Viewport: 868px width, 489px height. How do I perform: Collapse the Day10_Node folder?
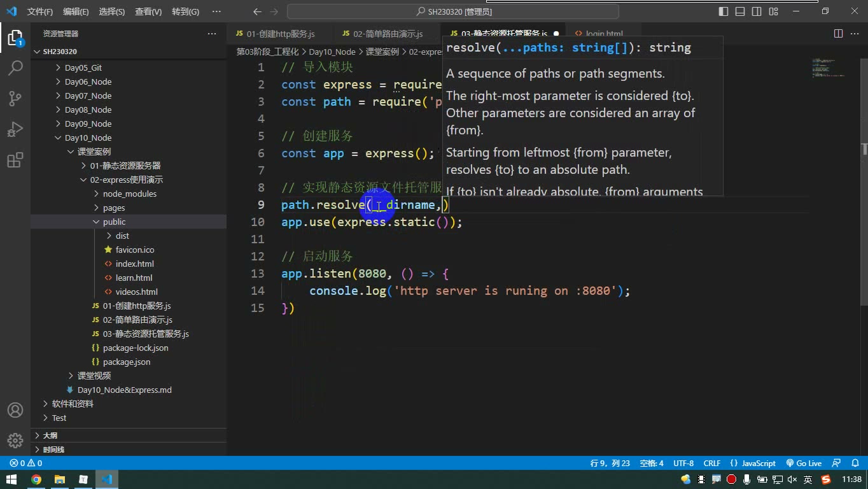pyautogui.click(x=88, y=138)
